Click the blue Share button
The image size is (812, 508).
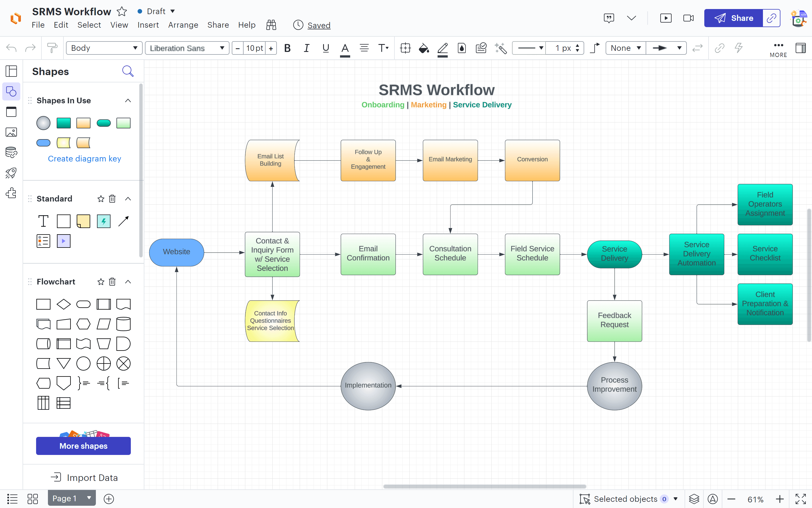click(x=734, y=18)
